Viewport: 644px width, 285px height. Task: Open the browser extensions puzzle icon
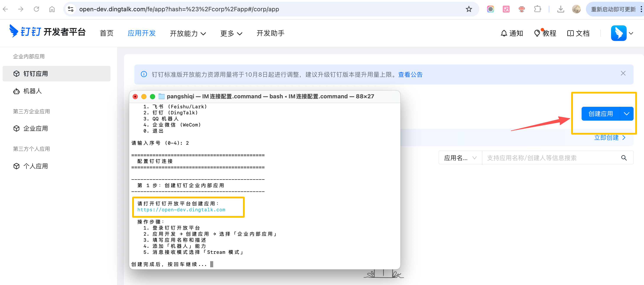click(537, 9)
